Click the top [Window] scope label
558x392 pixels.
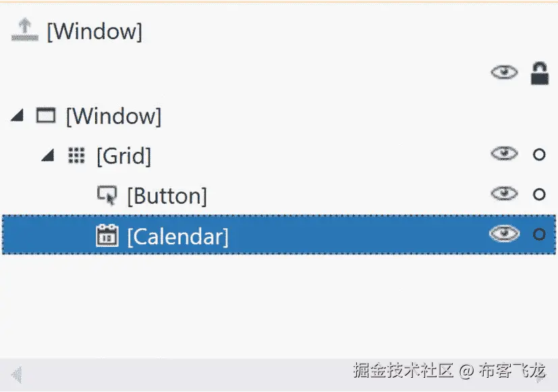click(x=94, y=31)
